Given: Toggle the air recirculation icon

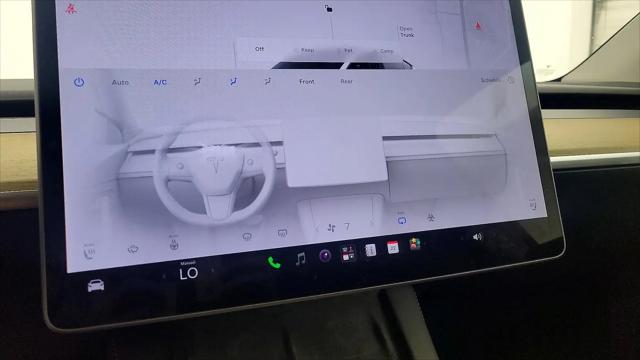Looking at the screenshot, I should (x=402, y=219).
